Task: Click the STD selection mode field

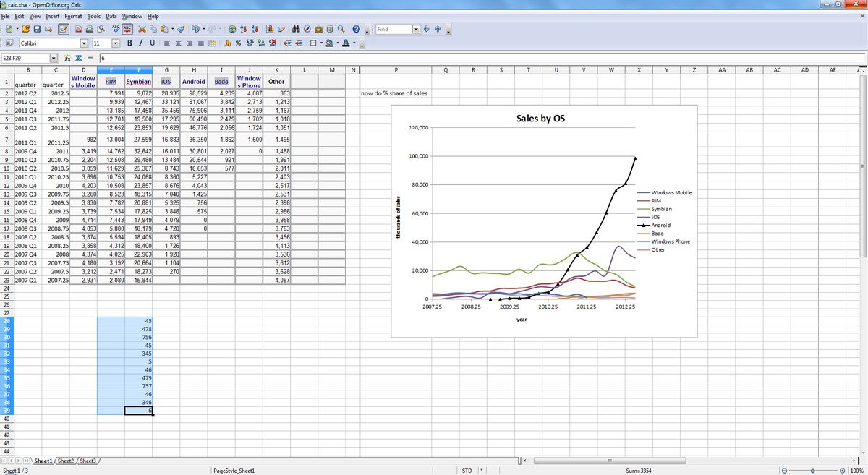Action: pos(467,471)
